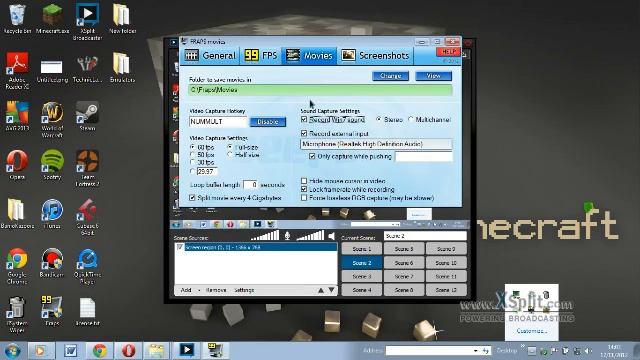Select the license.txt file on the desktop
This screenshot has width=640, height=360.
click(x=87, y=311)
